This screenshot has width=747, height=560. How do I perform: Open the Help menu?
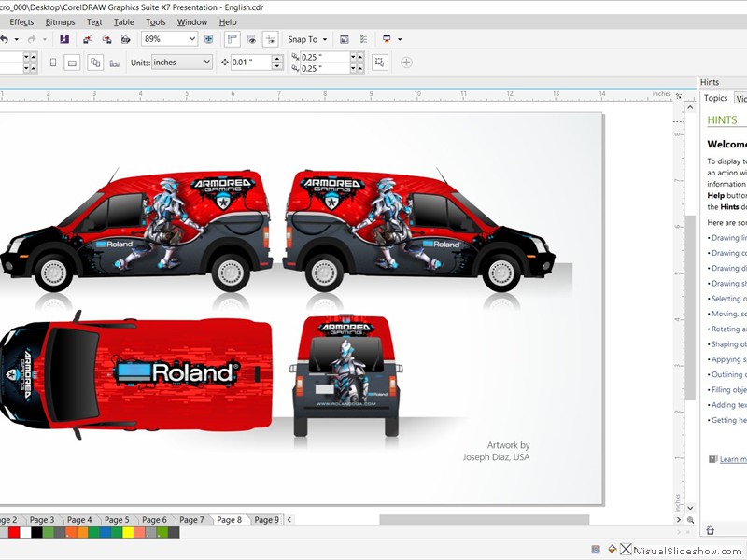(x=228, y=21)
